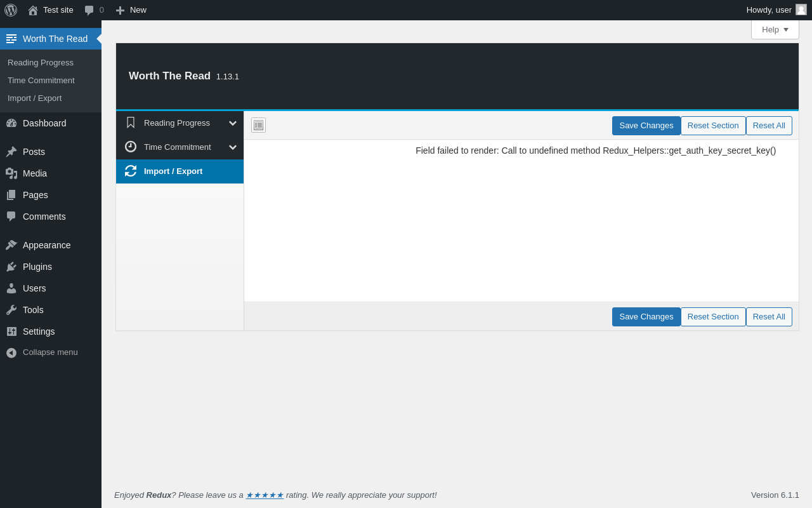This screenshot has height=508, width=812.
Task: Click the Worth The Read panel heading
Action: (169, 76)
